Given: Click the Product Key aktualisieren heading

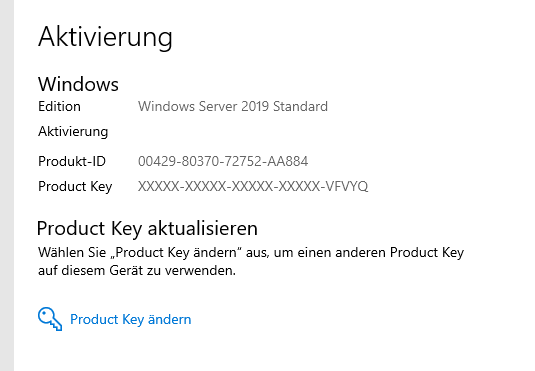Looking at the screenshot, I should [147, 229].
